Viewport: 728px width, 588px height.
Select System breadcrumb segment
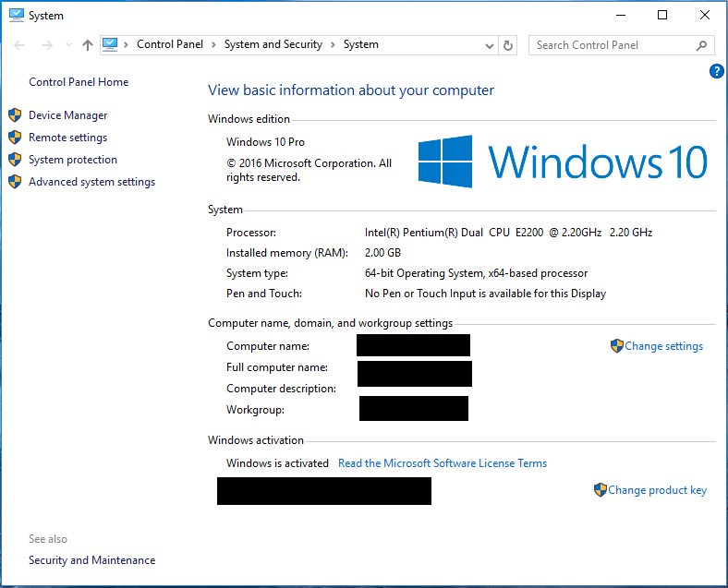click(360, 44)
